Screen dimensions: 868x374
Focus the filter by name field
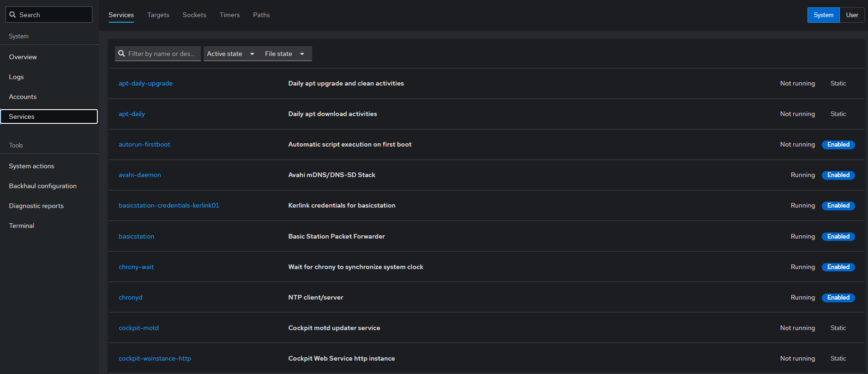click(158, 54)
